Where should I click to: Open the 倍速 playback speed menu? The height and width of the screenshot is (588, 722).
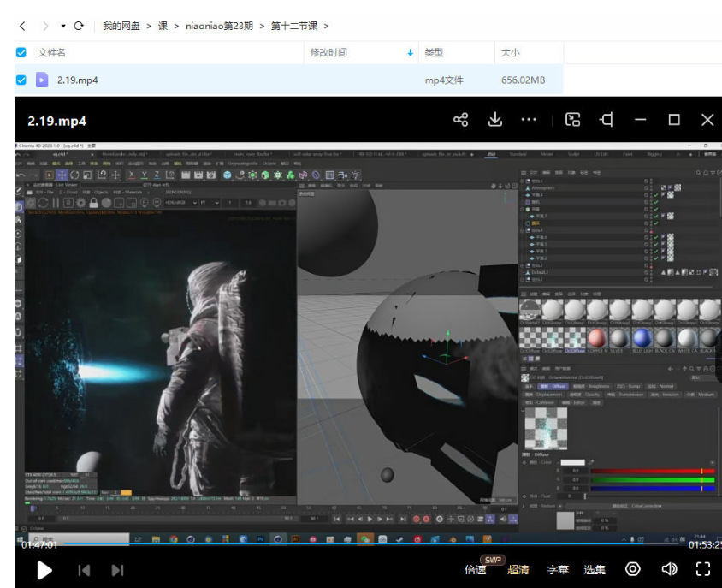[x=476, y=570]
